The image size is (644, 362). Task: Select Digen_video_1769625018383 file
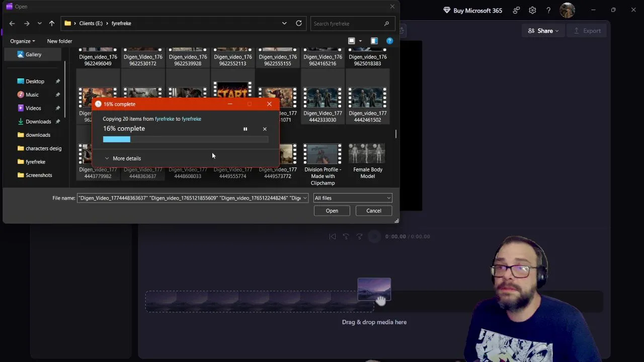click(x=367, y=57)
